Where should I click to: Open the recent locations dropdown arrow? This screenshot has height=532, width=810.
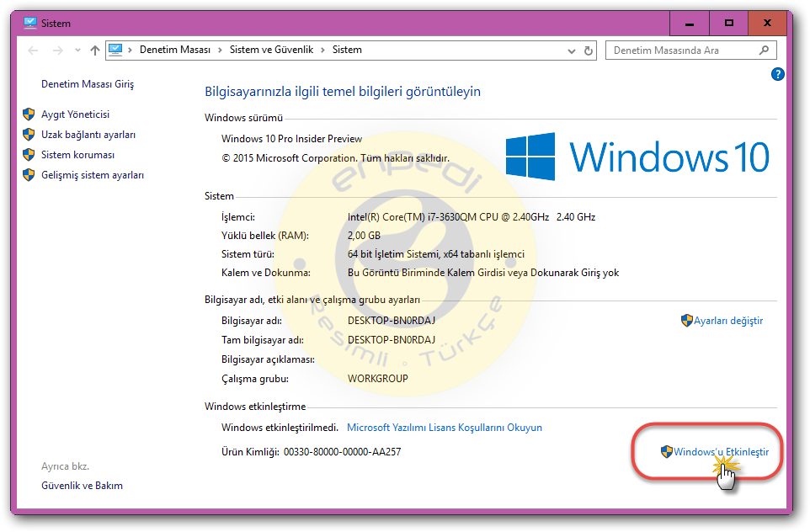coord(77,51)
